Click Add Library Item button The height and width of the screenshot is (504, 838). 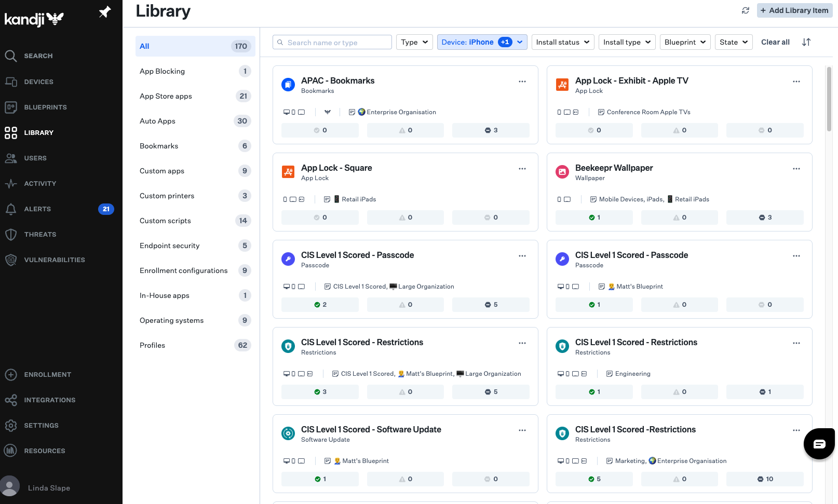[794, 10]
